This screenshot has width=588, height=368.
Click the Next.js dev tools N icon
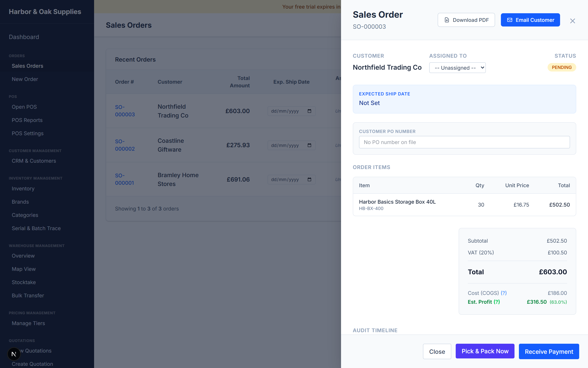pos(14,354)
